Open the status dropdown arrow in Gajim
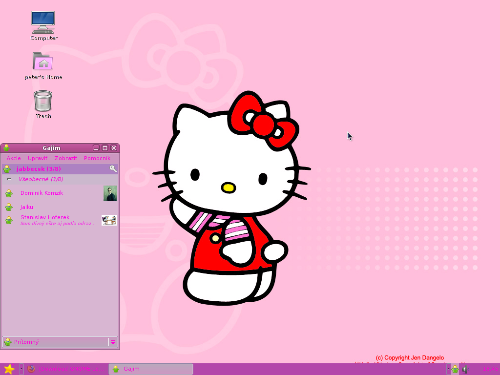Screen dimensions: 500x375 (113, 342)
